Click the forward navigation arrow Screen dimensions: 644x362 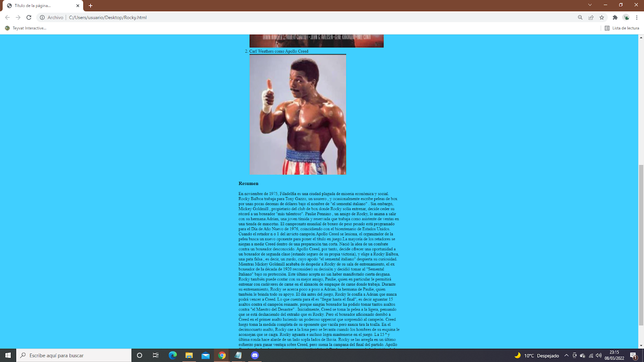tap(18, 17)
